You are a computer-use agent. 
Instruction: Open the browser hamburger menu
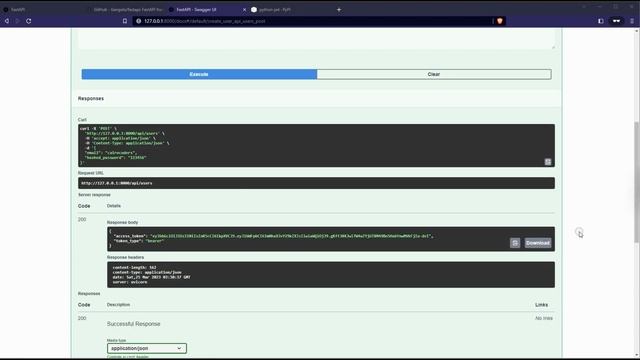(632, 21)
